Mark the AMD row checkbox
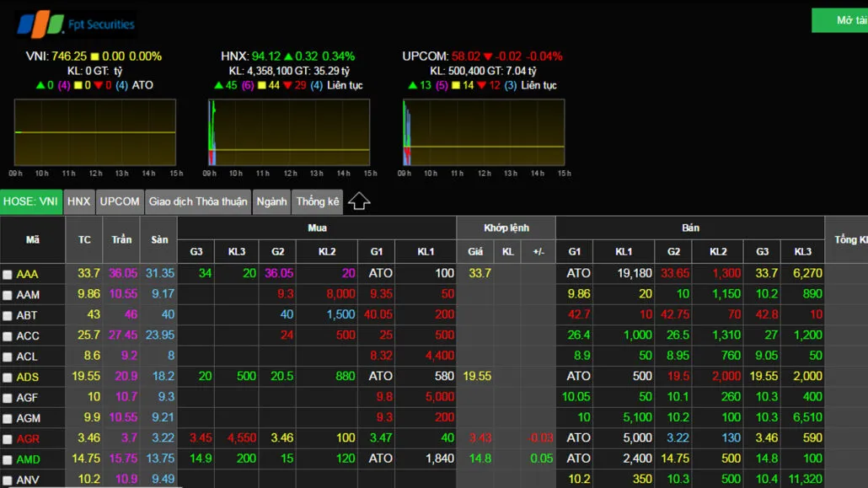 tap(8, 460)
